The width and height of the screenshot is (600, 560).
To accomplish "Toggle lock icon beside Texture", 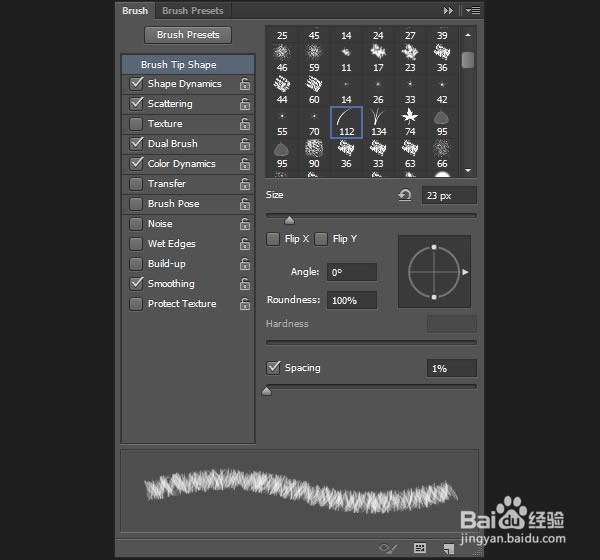I will point(245,124).
